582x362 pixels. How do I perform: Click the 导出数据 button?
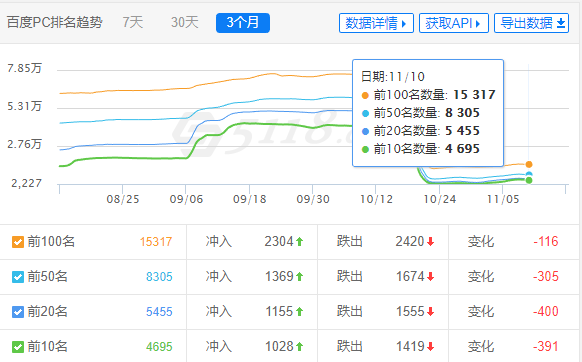[532, 23]
